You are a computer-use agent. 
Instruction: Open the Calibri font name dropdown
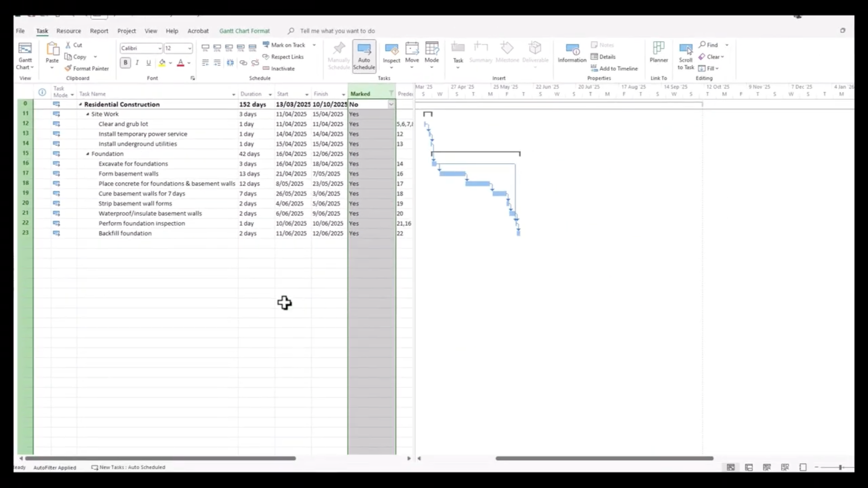click(x=160, y=48)
